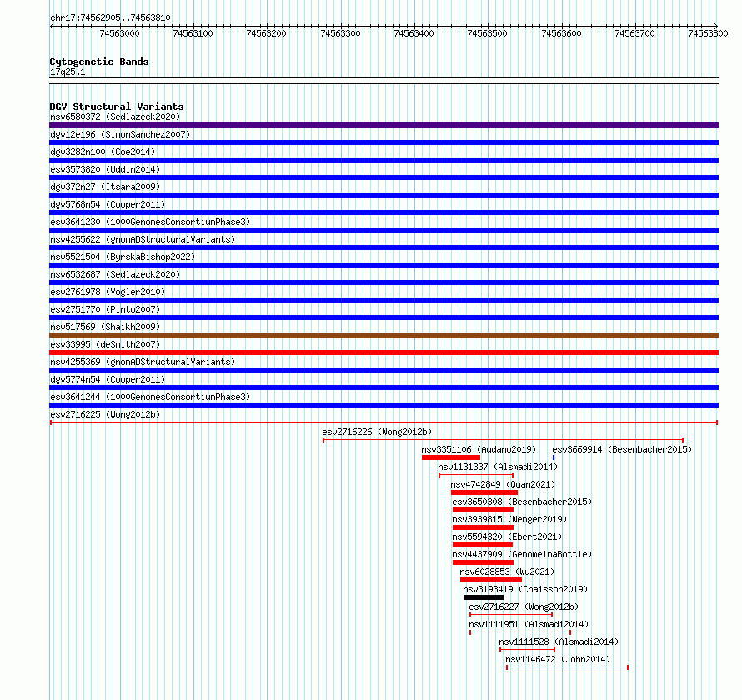Open dgv372n27 (Itsara2009) variant entry
Screen dimensions: 742x700
pos(105,187)
